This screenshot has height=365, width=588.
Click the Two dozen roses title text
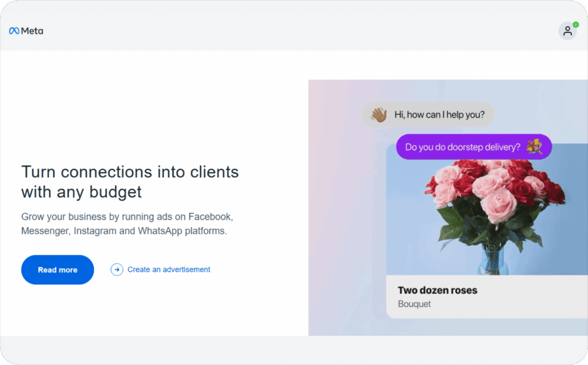[438, 290]
